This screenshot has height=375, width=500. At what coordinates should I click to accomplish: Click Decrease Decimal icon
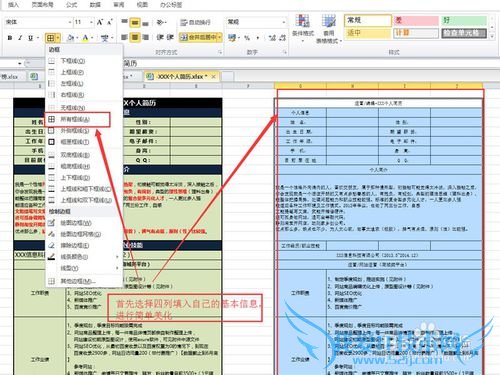(x=282, y=38)
